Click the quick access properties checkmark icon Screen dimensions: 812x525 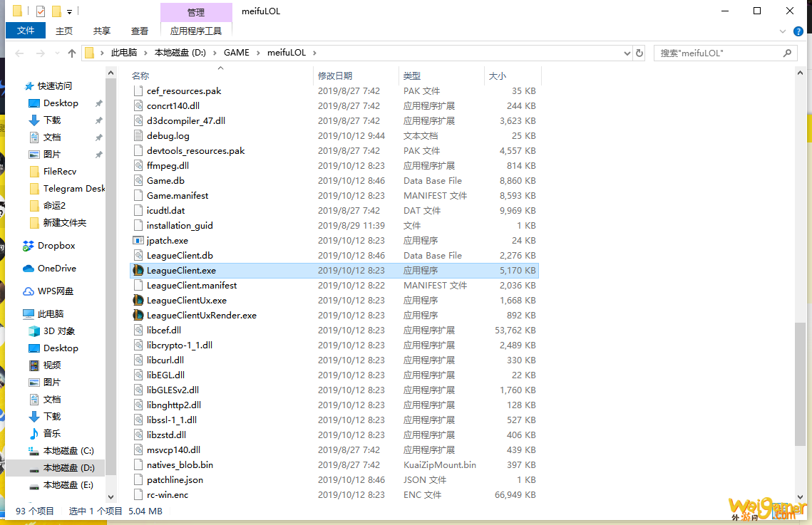click(x=41, y=11)
